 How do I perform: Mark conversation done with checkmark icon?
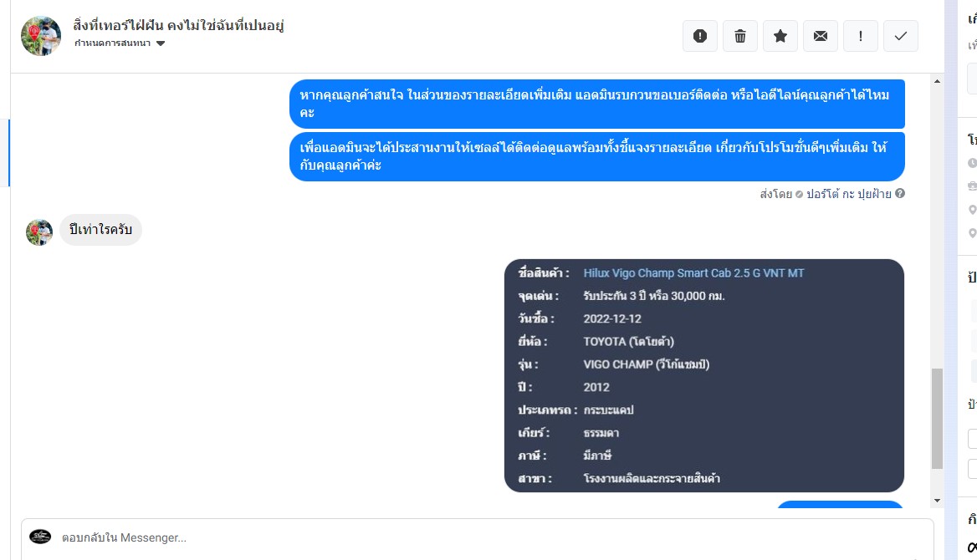click(900, 36)
